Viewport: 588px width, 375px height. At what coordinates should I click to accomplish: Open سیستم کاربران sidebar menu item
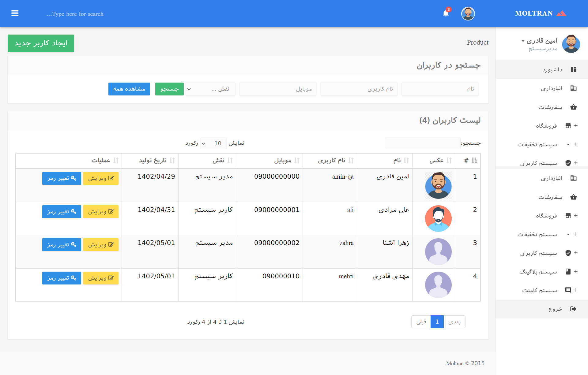click(x=538, y=163)
